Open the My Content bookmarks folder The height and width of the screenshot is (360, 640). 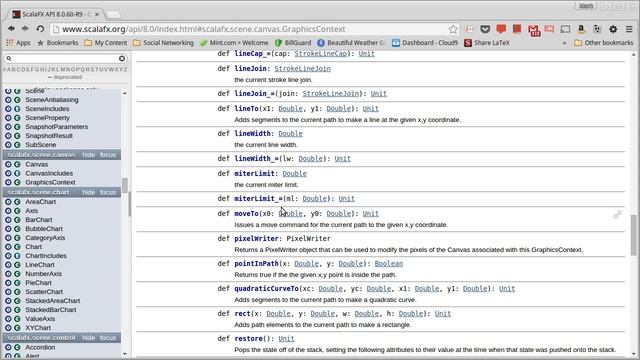pyautogui.click(x=106, y=42)
